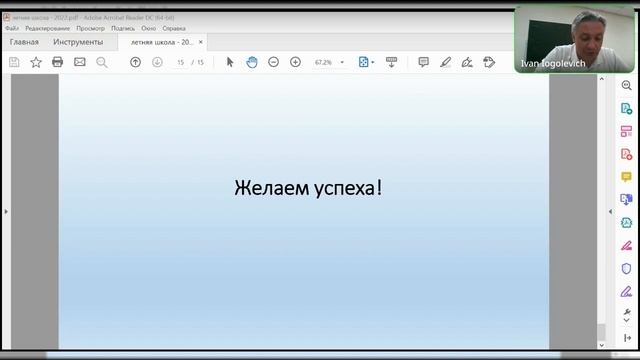Collapse right pane with side arrow
Screen dimensions: 640x360
(x=610, y=211)
